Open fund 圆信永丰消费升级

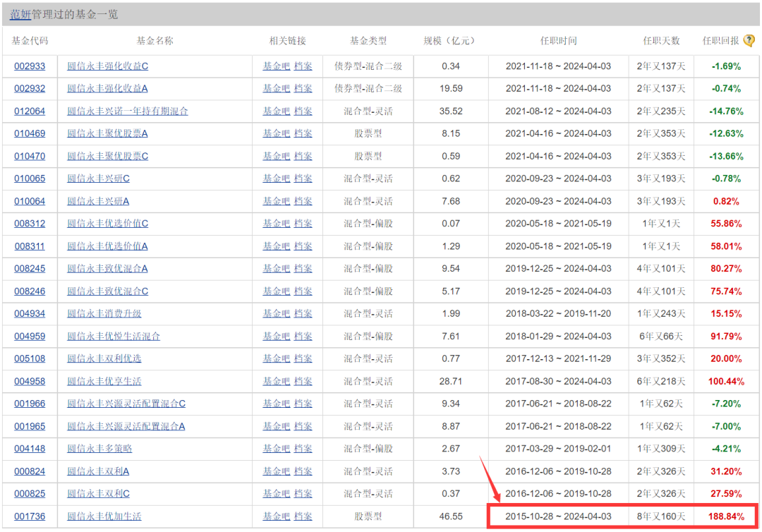(x=104, y=314)
